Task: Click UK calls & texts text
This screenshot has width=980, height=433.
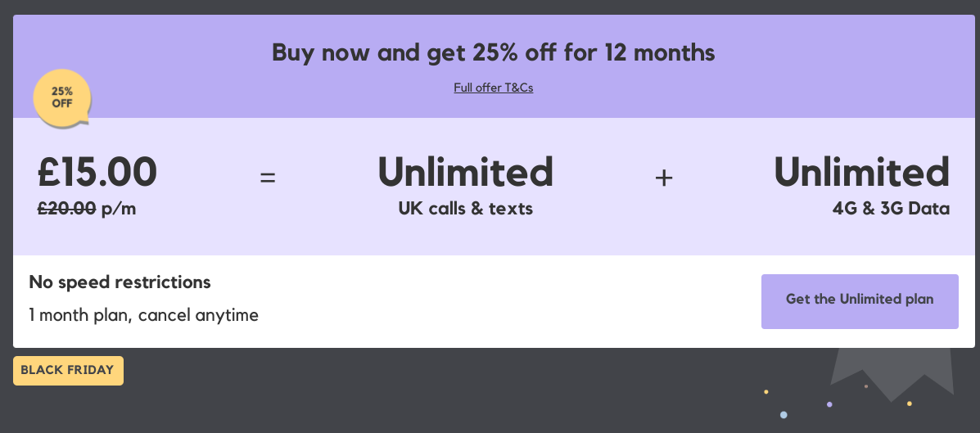Action: pos(466,208)
